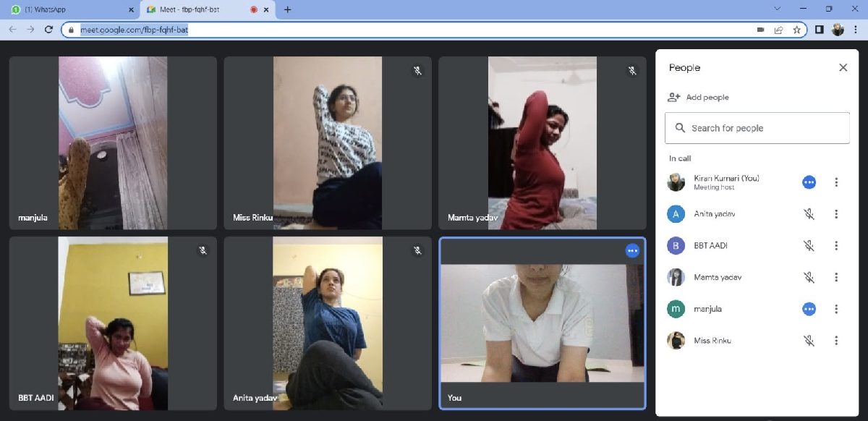Click the address bar URL
This screenshot has height=421, width=868.
[134, 30]
